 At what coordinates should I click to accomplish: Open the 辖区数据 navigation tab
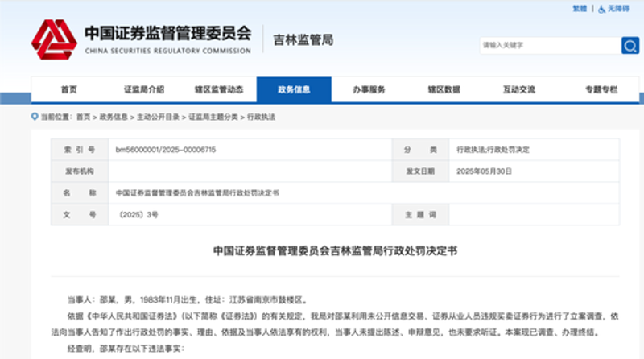click(x=444, y=89)
